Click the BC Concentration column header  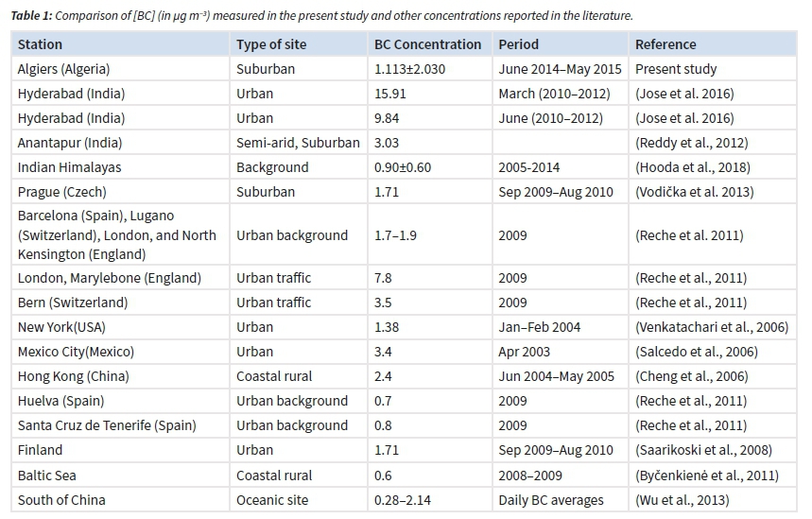coord(427,44)
